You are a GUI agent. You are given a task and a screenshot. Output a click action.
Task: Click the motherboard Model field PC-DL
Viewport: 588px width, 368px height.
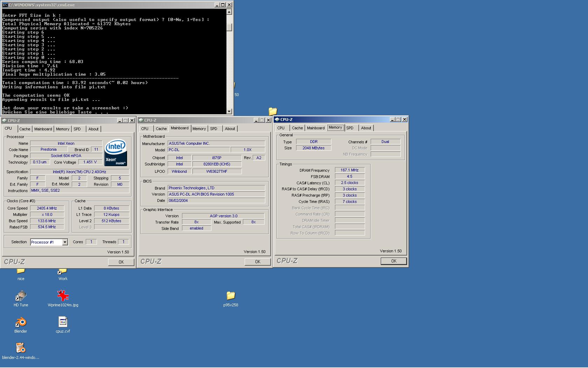click(x=199, y=150)
